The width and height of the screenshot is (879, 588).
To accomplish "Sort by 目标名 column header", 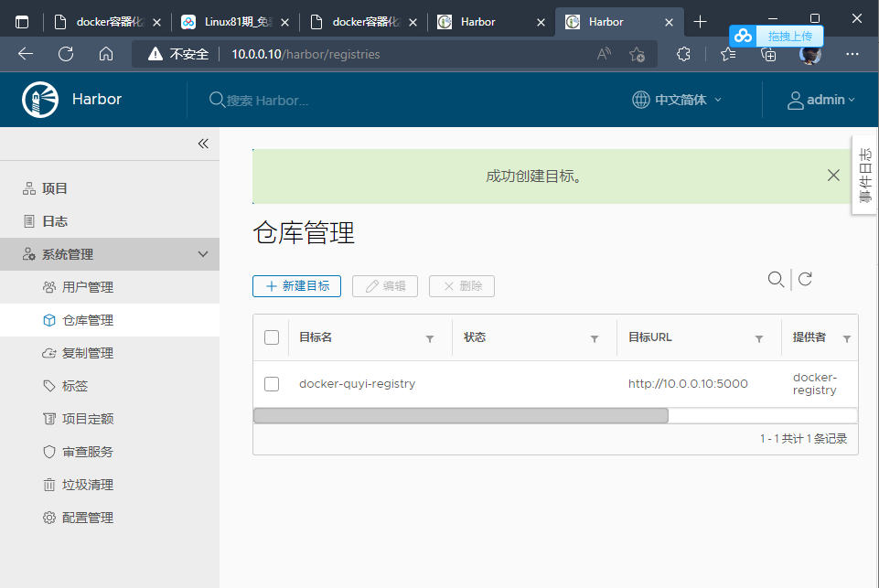I will 316,337.
